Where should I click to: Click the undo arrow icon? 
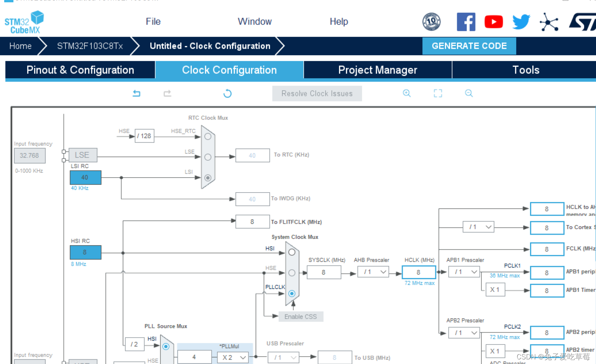click(x=137, y=93)
